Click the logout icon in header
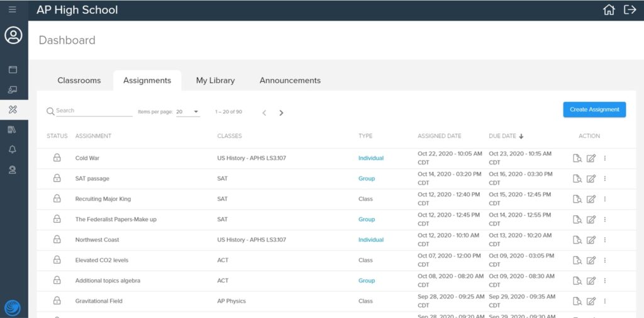The height and width of the screenshot is (318, 644). (x=630, y=9)
